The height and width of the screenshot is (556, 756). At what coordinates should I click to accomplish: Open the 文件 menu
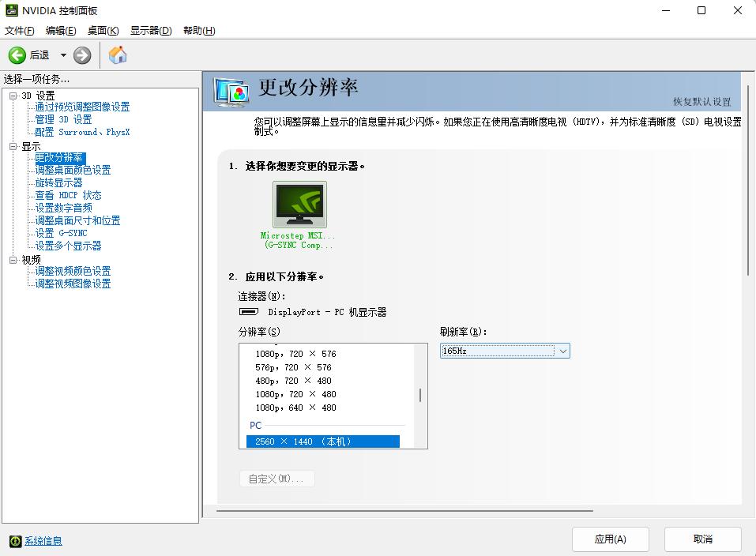(x=17, y=30)
